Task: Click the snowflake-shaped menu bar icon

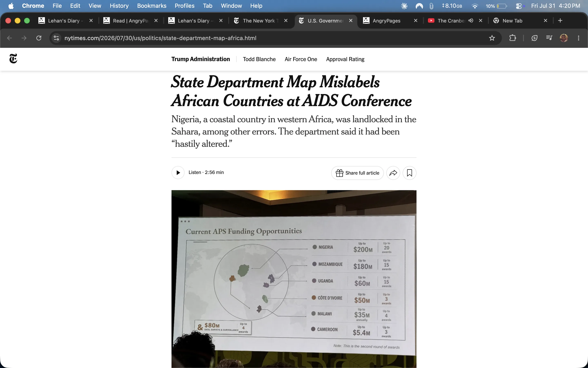Action: 404,6
